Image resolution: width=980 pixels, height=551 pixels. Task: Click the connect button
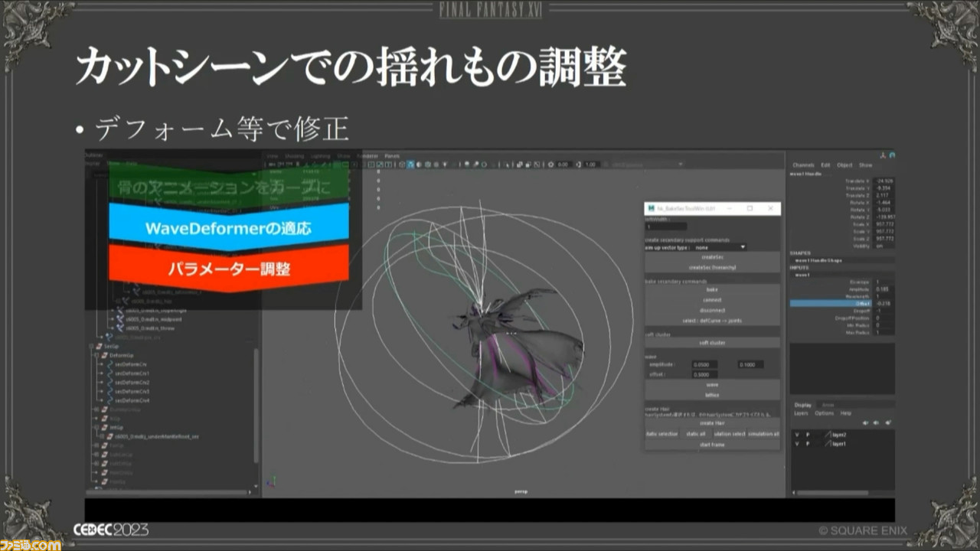coord(712,300)
